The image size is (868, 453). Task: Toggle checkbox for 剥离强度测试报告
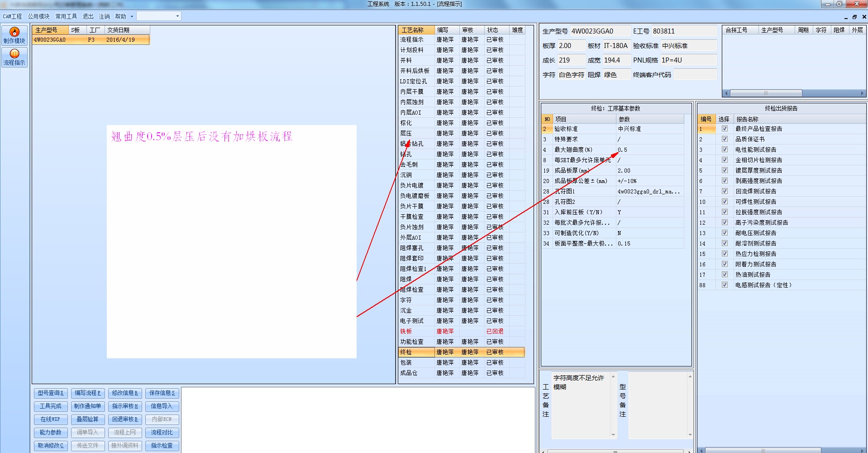(x=725, y=181)
